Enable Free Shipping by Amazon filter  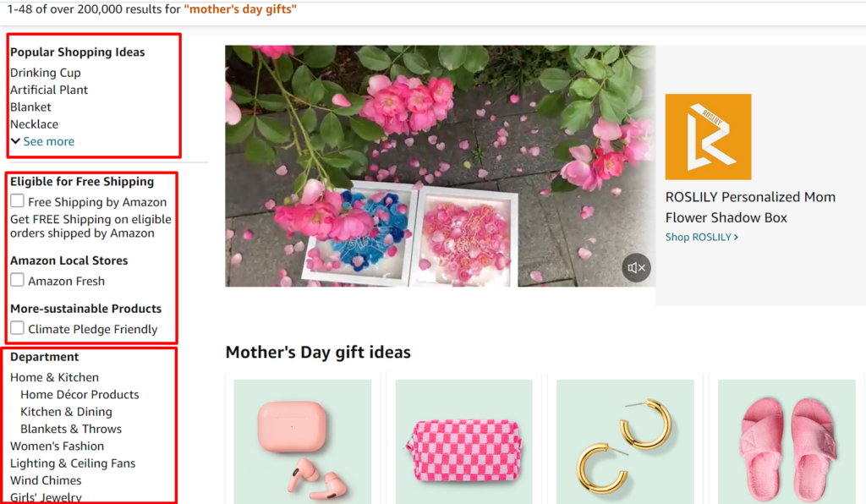(17, 200)
